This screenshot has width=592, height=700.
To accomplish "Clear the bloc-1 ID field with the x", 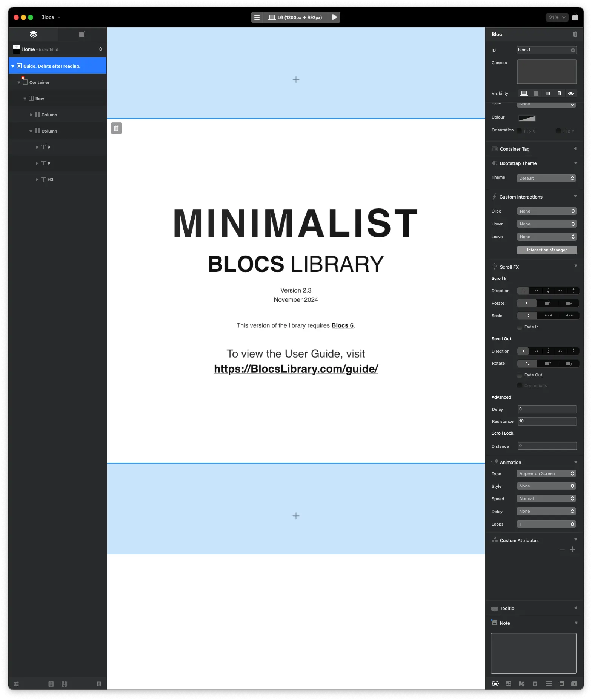I will pyautogui.click(x=573, y=50).
